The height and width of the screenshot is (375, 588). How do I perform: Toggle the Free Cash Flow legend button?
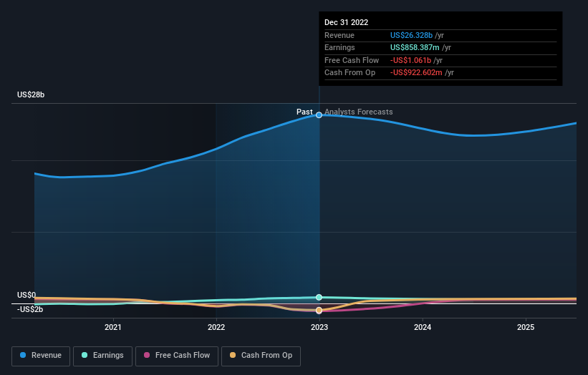177,356
